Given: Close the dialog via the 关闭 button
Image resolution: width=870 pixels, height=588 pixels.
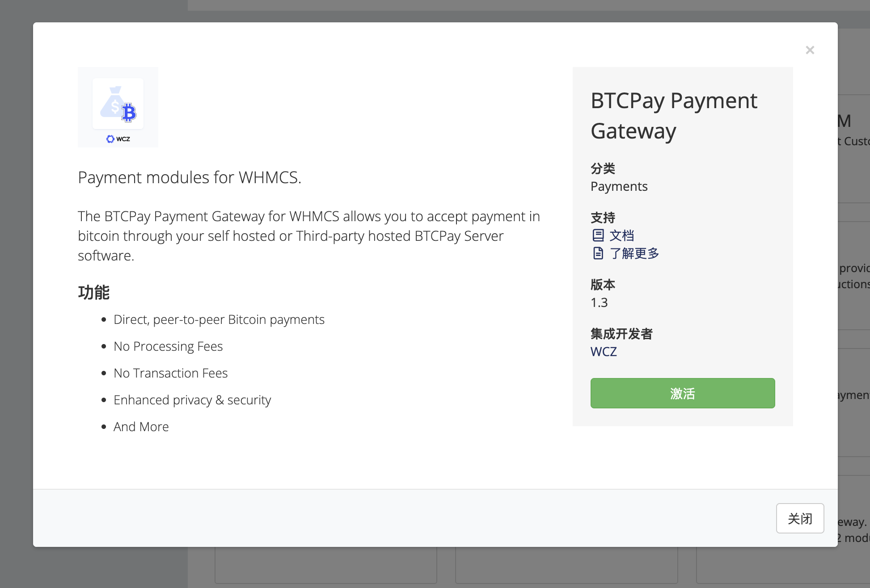Looking at the screenshot, I should tap(800, 518).
